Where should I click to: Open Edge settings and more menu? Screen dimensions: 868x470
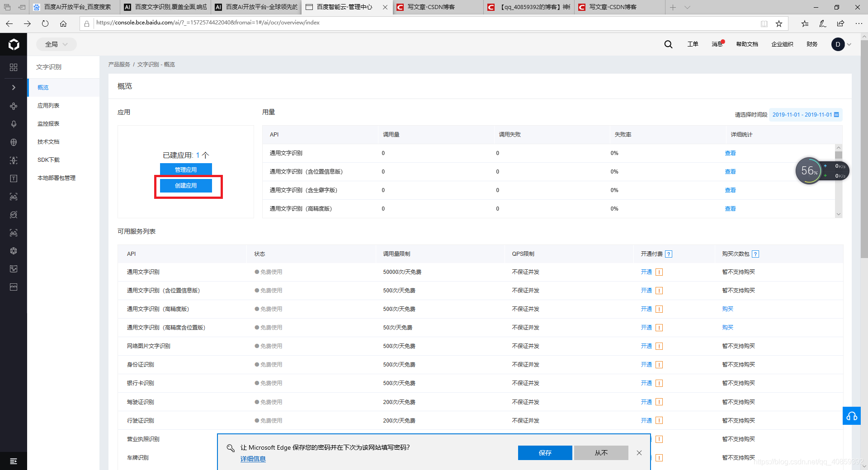[859, 23]
